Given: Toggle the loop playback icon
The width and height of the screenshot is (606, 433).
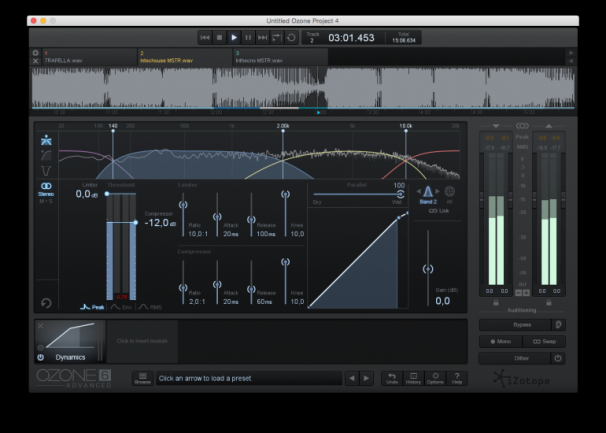Looking at the screenshot, I should pyautogui.click(x=291, y=37).
